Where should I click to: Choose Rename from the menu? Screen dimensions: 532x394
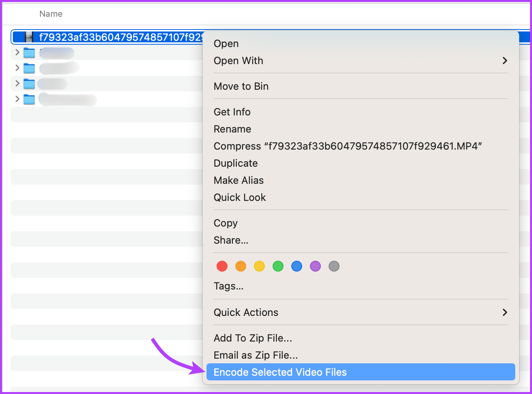click(232, 129)
